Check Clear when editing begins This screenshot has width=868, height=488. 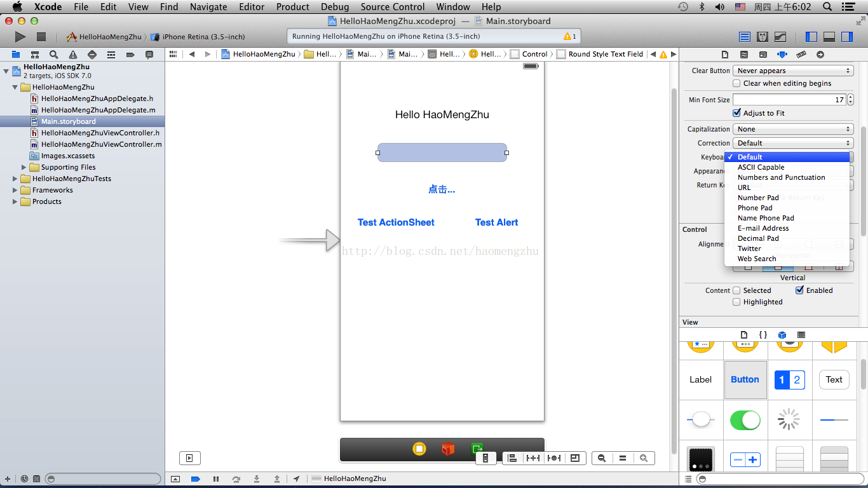click(736, 83)
